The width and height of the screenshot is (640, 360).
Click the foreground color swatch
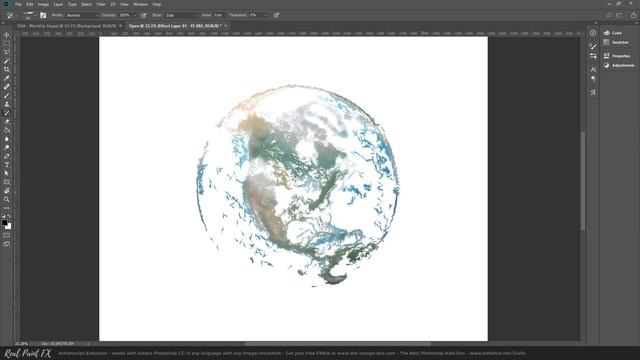[4, 223]
